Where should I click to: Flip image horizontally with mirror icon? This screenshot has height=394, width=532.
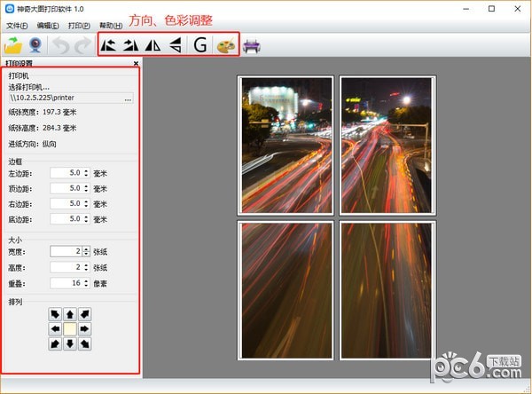click(153, 45)
